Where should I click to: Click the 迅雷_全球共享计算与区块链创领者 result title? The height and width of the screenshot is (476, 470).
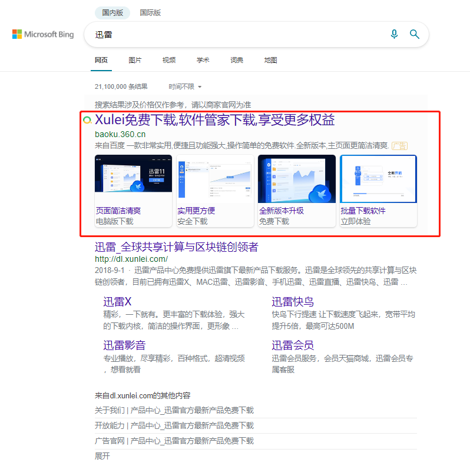click(x=177, y=247)
